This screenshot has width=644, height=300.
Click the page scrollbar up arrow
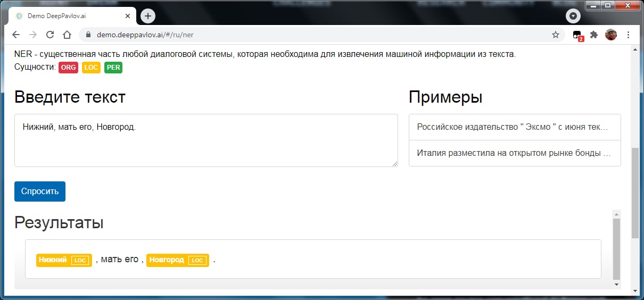635,49
